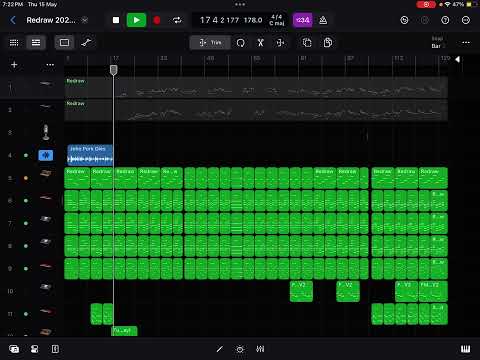Screen dimensions: 480x360
Task: Select track 9's instrument icon
Action: click(46, 266)
